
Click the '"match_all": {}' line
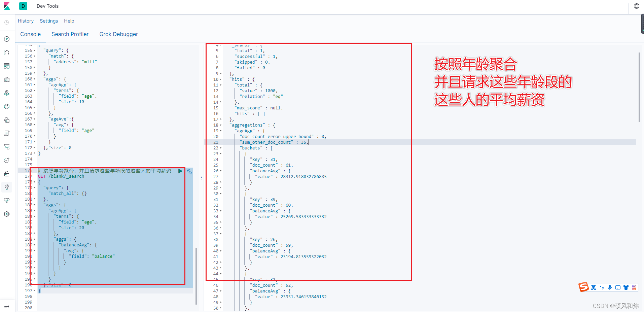(68, 194)
